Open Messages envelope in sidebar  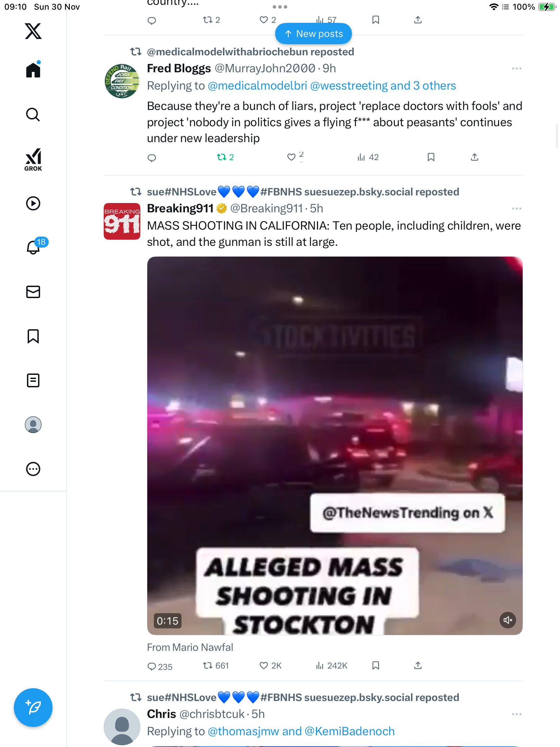pos(33,292)
